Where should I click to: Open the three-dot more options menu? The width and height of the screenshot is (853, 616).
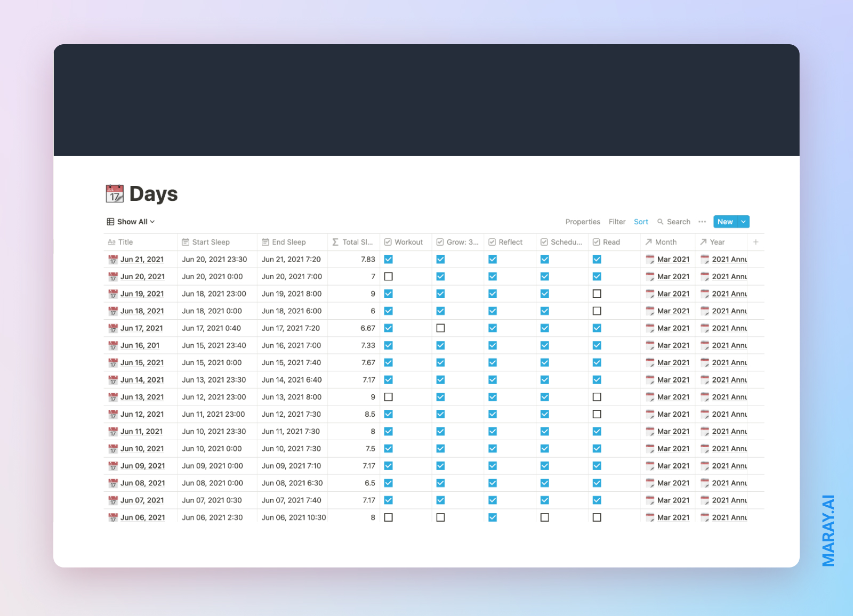click(x=702, y=222)
